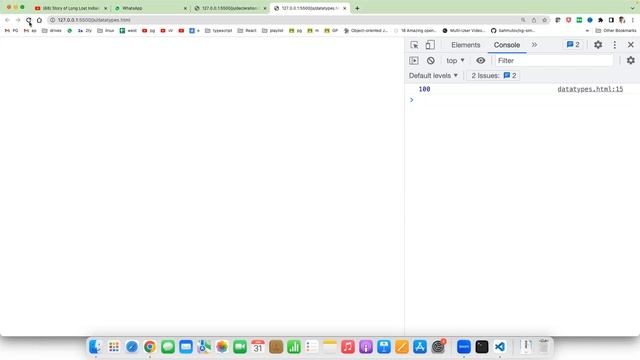Open Mail from the dock

[x=186, y=347]
